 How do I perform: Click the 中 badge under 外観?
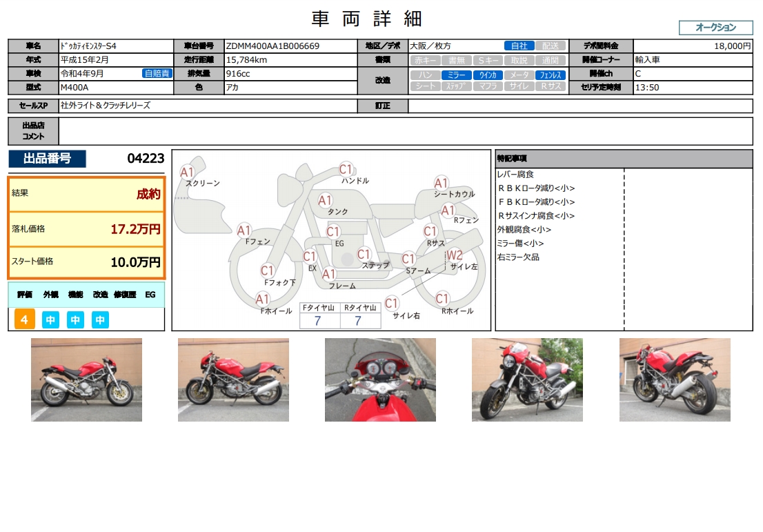50,319
